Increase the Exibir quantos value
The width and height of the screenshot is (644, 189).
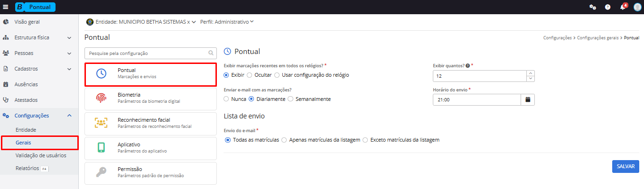point(531,73)
